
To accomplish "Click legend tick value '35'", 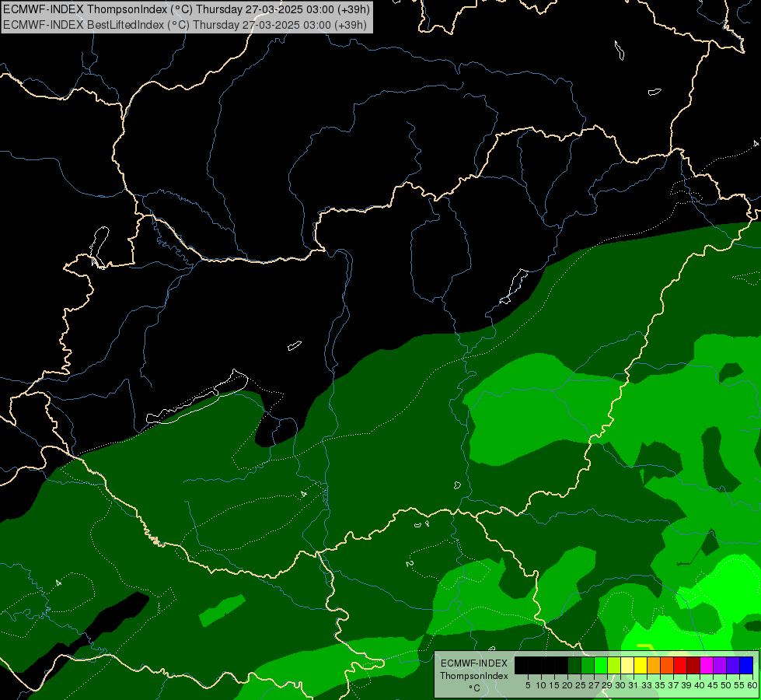I will 660,685.
